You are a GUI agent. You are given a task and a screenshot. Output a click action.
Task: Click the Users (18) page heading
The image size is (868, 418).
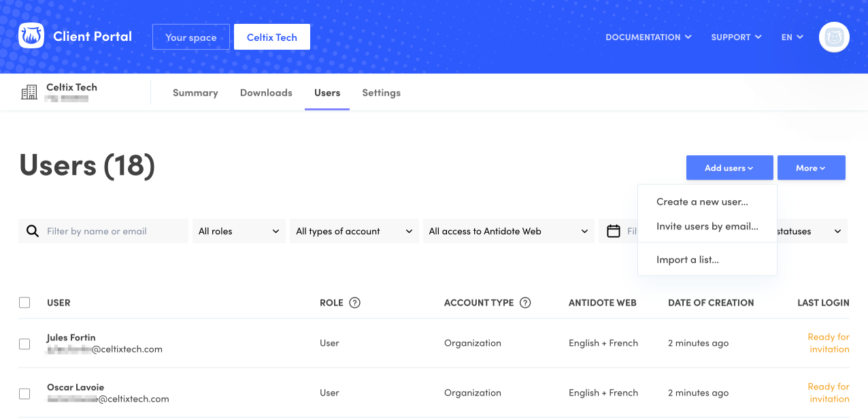[x=87, y=165]
